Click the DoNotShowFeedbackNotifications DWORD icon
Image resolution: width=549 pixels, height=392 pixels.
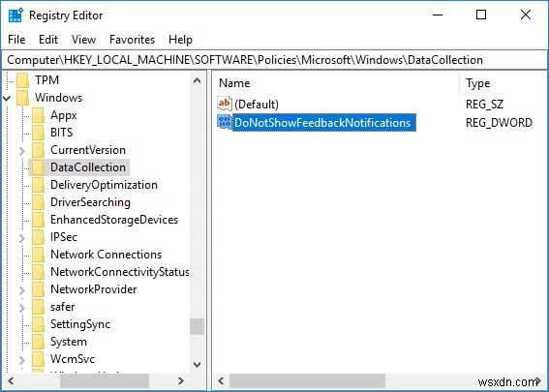point(225,122)
